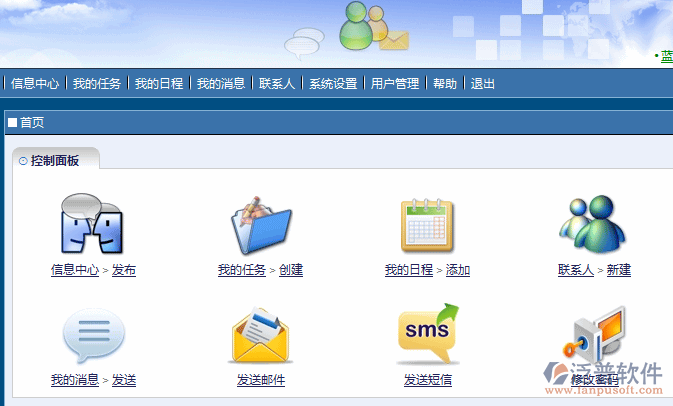Click the 添加 link beside 我的日程
The width and height of the screenshot is (673, 406).
(458, 270)
